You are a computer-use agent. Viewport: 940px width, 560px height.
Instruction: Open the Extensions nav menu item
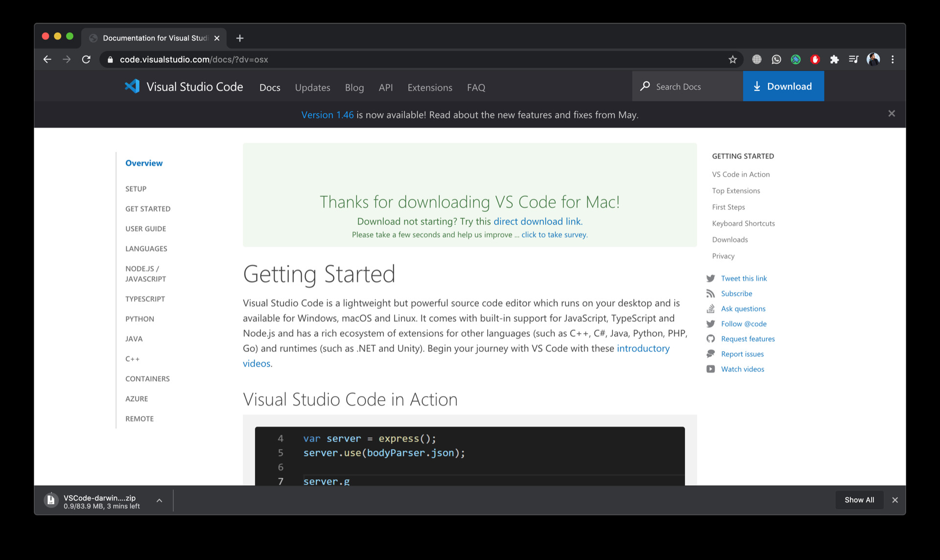point(429,87)
